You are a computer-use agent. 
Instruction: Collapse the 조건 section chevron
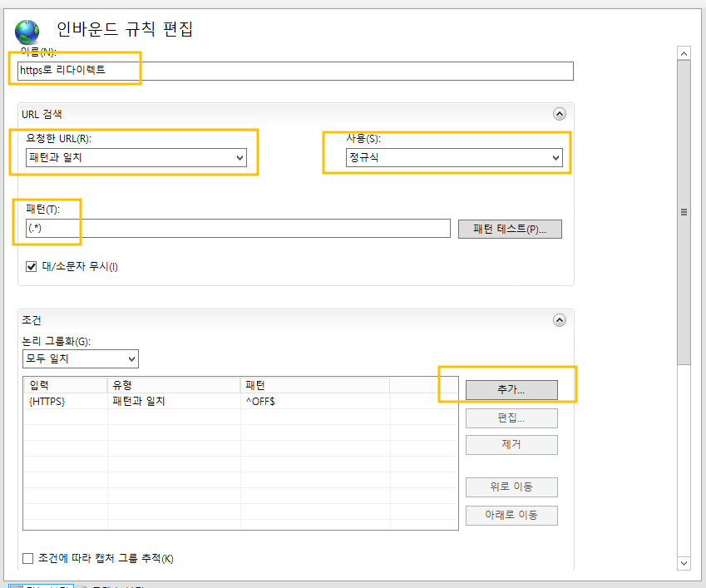(x=559, y=319)
